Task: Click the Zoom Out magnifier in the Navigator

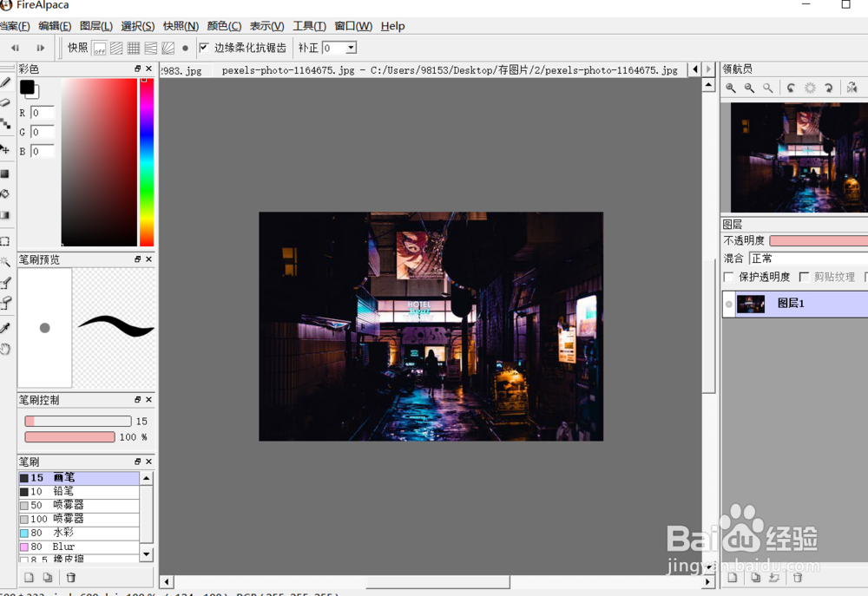Action: tap(748, 88)
